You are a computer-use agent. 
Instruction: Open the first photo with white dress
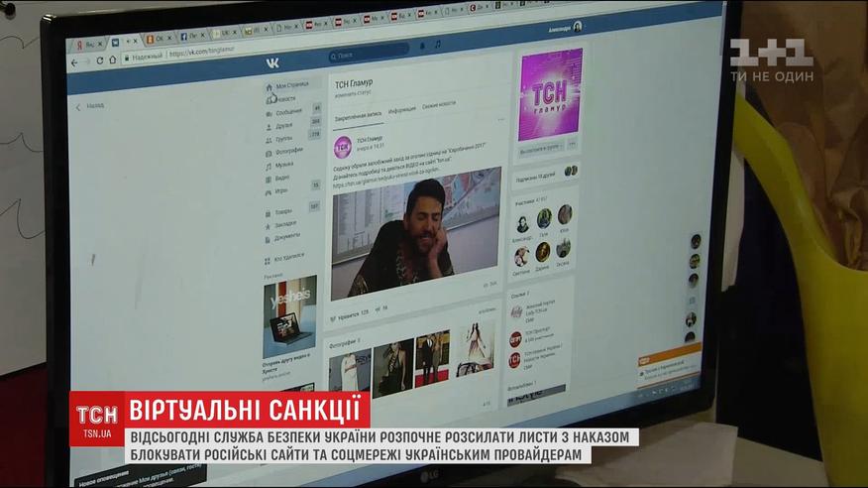pos(350,372)
